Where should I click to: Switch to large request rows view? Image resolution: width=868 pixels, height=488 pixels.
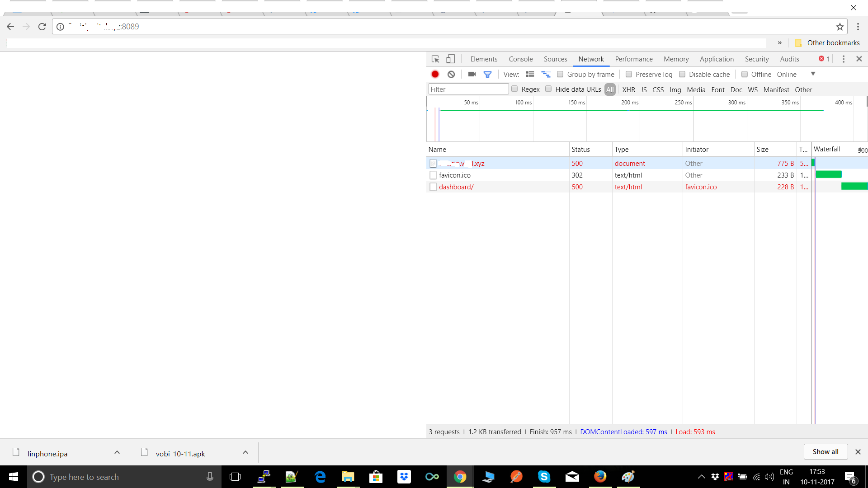pos(530,75)
